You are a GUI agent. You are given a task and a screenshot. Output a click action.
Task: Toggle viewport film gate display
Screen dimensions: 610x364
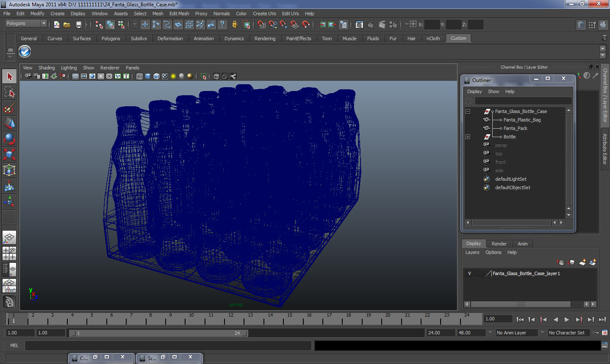[x=84, y=76]
